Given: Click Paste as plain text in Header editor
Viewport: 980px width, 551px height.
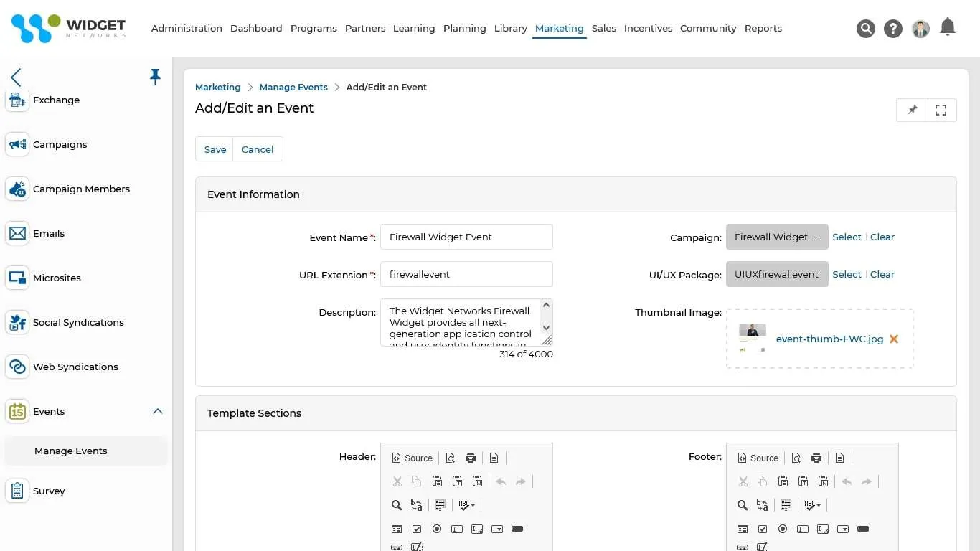Looking at the screenshot, I should (457, 481).
